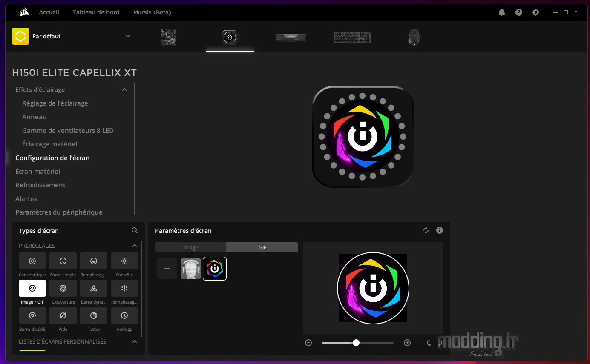Select the rainbow iCUE logo GIF thumbnail
The width and height of the screenshot is (590, 364).
click(215, 269)
